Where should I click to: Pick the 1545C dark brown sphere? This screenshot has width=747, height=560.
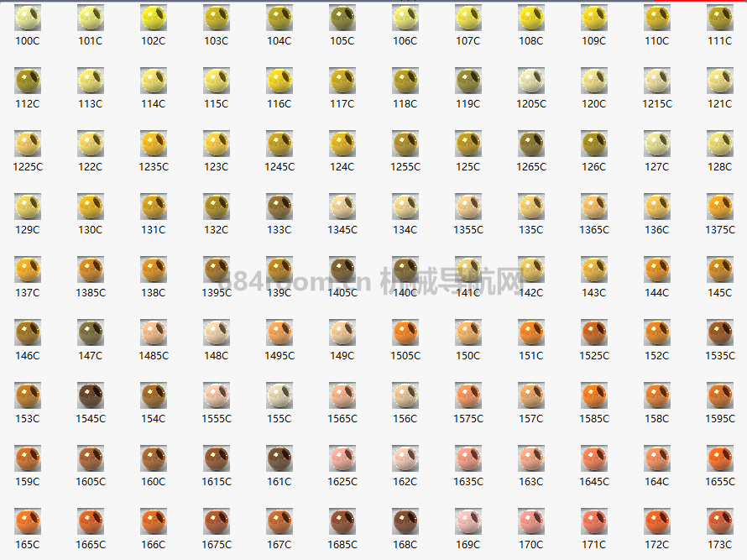coord(91,395)
